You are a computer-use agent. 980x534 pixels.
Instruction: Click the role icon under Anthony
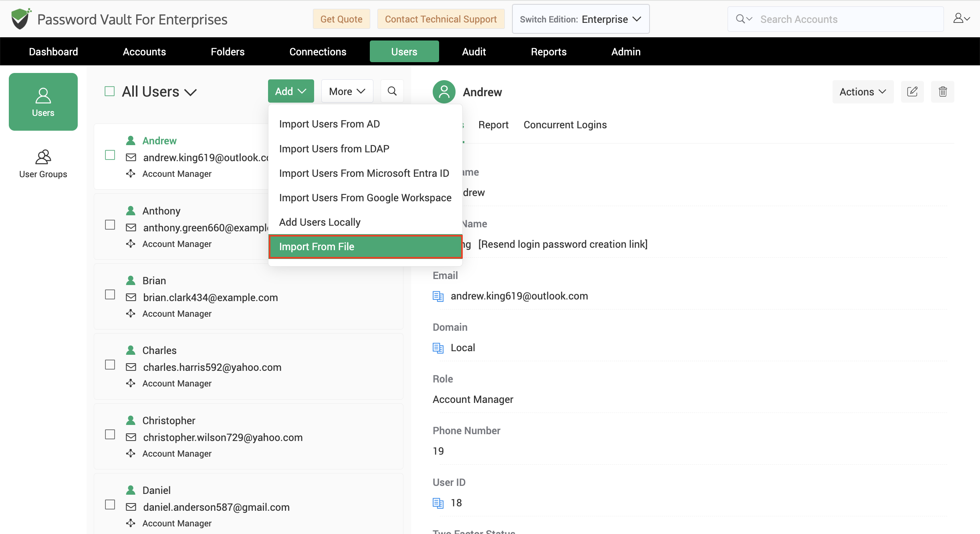(131, 244)
